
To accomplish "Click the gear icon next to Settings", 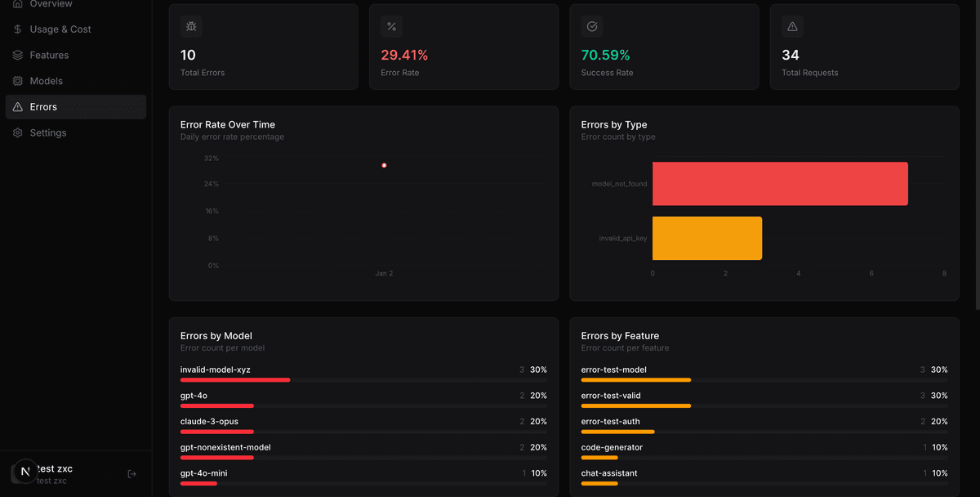I will point(18,132).
